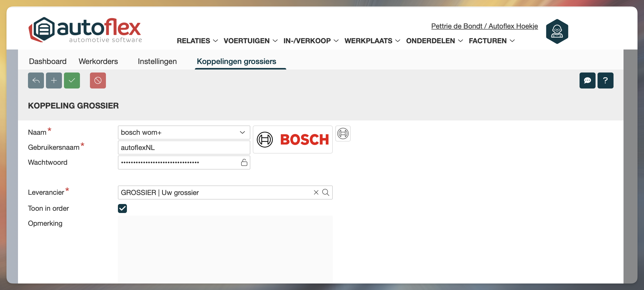The height and width of the screenshot is (290, 644).
Task: Click the green checkmark save button
Action: point(72,80)
